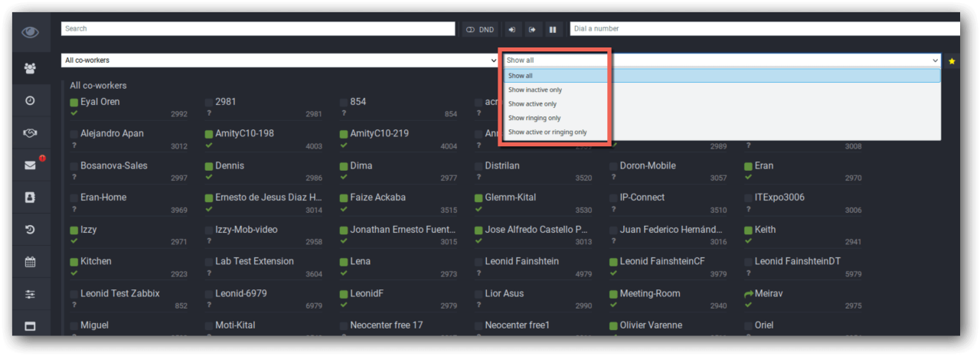This screenshot has width=980, height=356.
Task: Open the calendar icon in sidebar
Action: [30, 262]
